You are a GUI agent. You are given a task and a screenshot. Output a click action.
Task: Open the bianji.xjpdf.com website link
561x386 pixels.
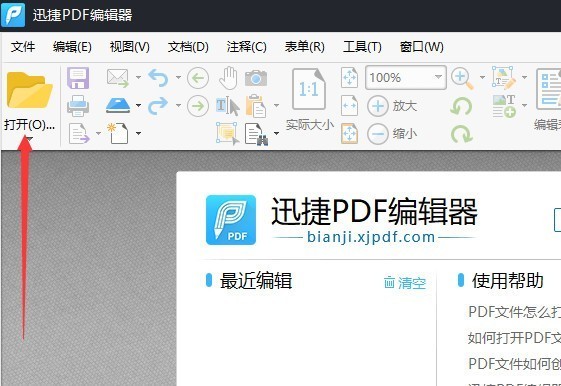pyautogui.click(x=371, y=237)
